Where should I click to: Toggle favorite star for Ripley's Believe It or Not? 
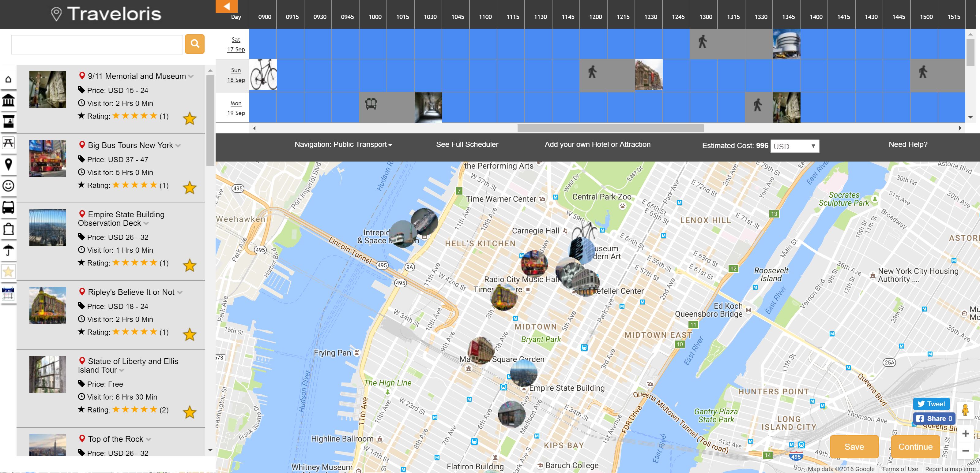click(x=190, y=334)
